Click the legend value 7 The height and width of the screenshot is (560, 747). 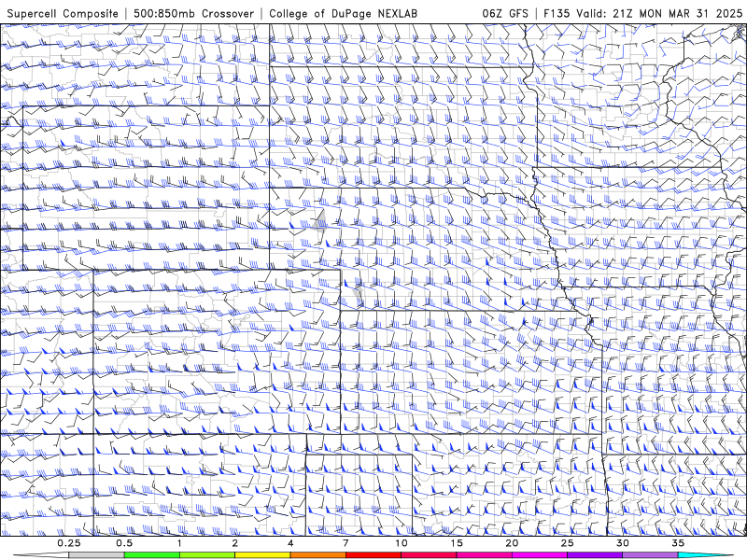(x=345, y=543)
